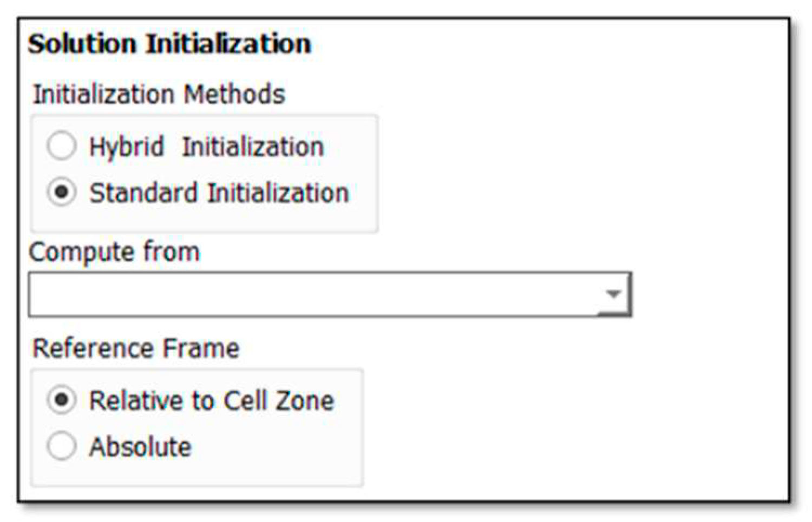Click the word "Hybrid" in the first option
Viewport: 812px width, 522px height.
pyautogui.click(x=126, y=147)
